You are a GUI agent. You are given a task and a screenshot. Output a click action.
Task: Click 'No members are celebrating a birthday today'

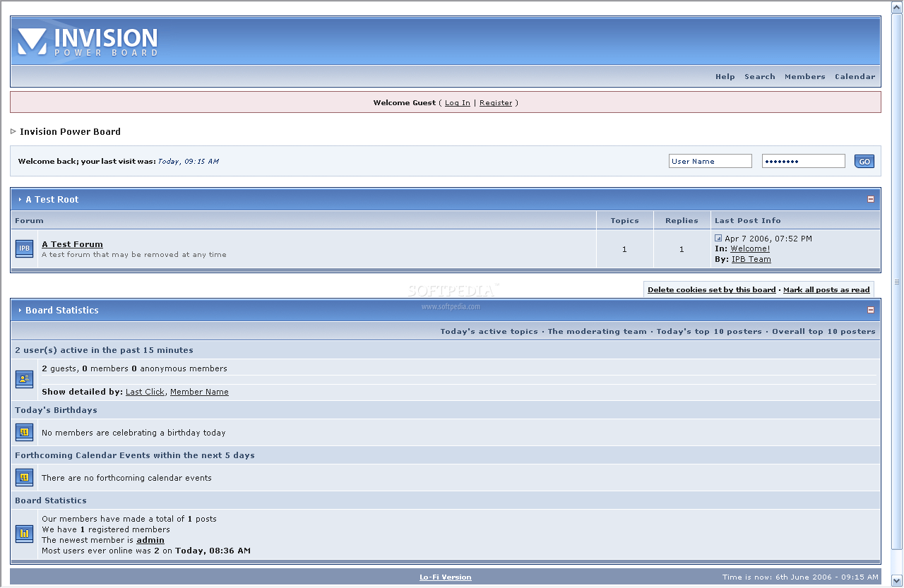tap(133, 433)
